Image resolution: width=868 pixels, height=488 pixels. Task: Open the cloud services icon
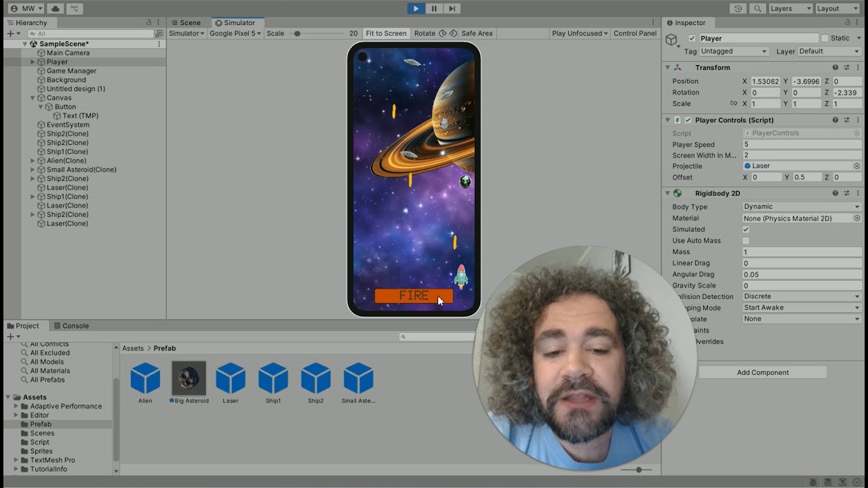[x=56, y=8]
